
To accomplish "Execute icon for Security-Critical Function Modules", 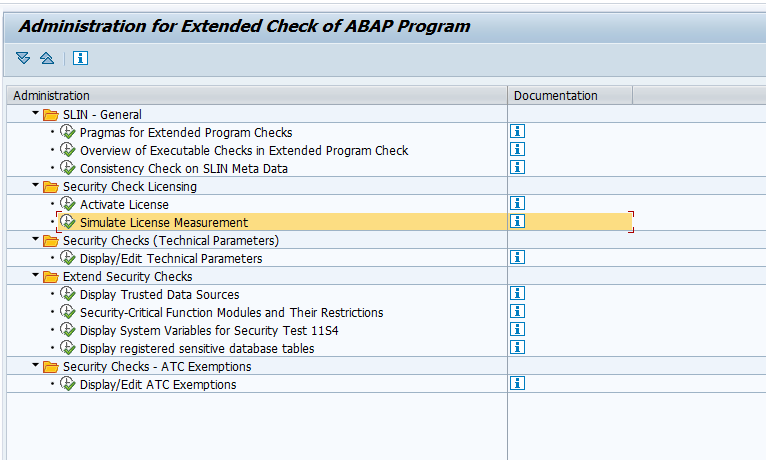I will point(67,312).
